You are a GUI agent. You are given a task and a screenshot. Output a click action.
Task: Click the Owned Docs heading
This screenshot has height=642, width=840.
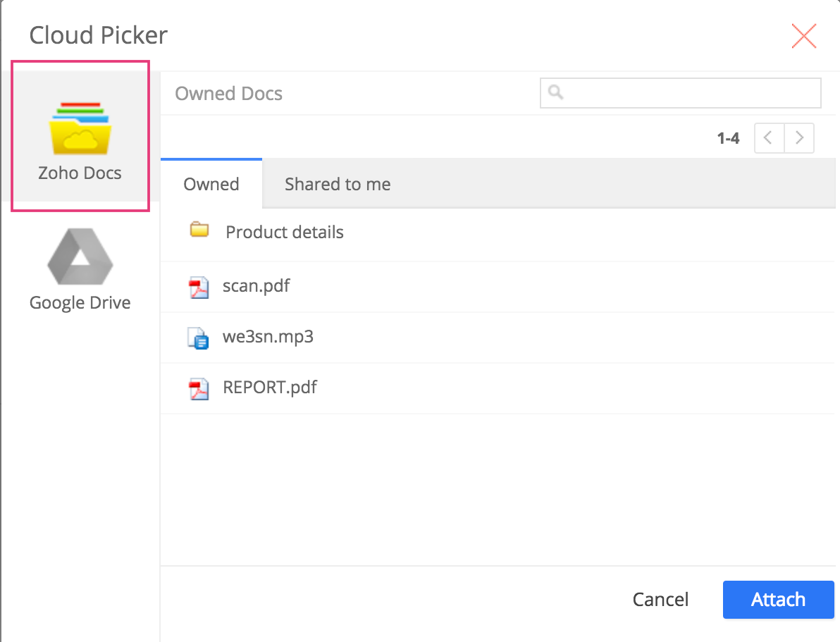229,93
